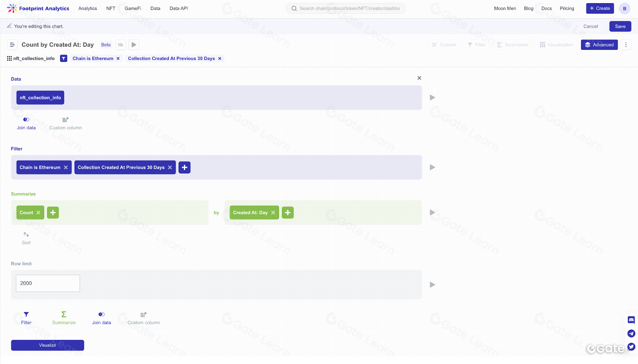Click the Row limit input field
Viewport: 638px width, 364px height.
pyautogui.click(x=48, y=283)
